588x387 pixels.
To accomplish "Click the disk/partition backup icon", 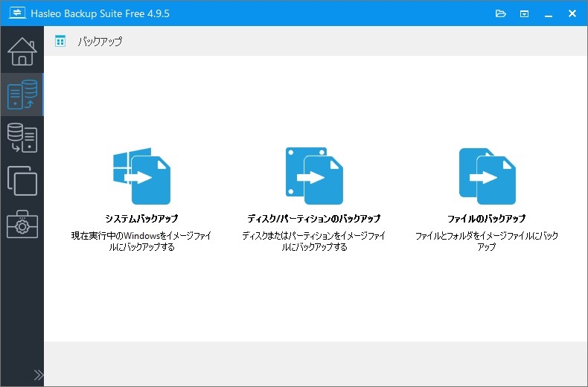I will coord(314,176).
